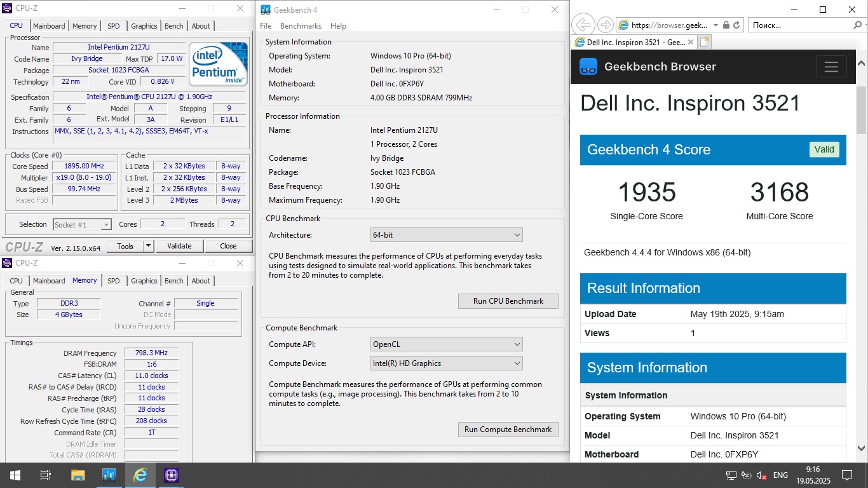Open the Windows Start menu
Screen dimensions: 868x488
(15, 475)
